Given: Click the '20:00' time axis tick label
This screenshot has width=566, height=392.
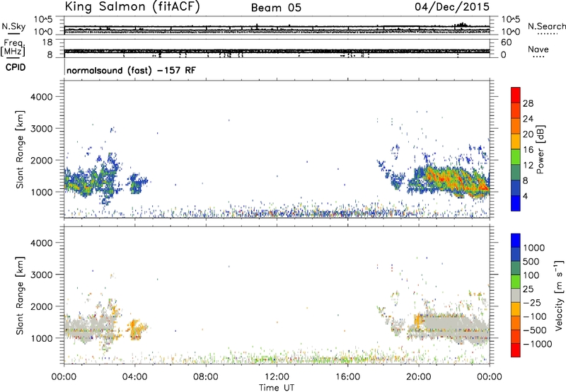Looking at the screenshot, I should (x=419, y=377).
